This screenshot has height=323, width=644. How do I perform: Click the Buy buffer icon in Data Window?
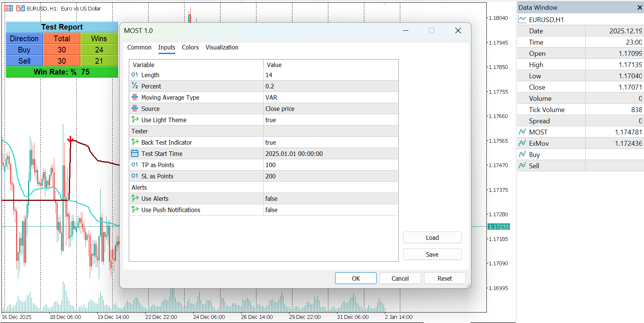522,154
